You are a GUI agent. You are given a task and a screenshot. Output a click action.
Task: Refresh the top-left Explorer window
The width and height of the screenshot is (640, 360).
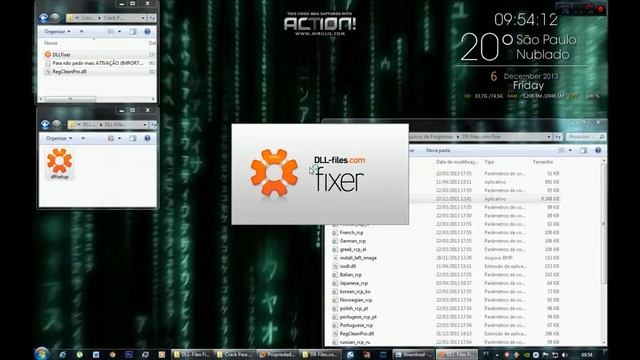coord(152,18)
